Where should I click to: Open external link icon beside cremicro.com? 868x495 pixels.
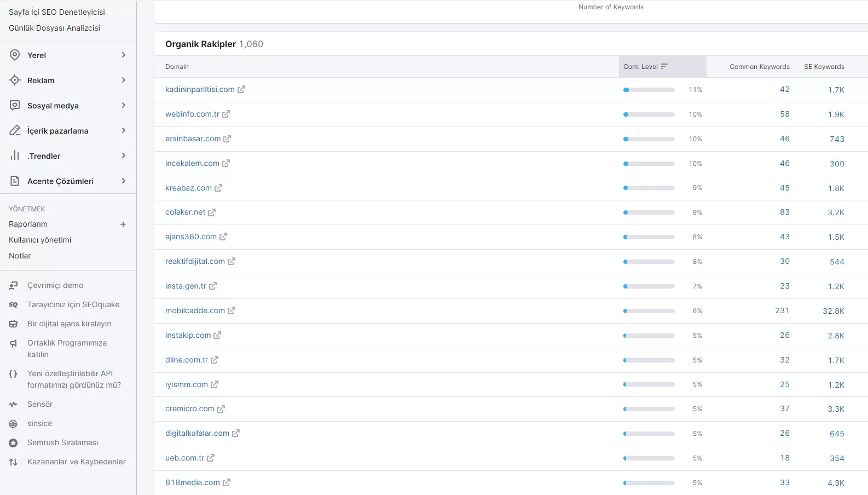click(x=221, y=408)
